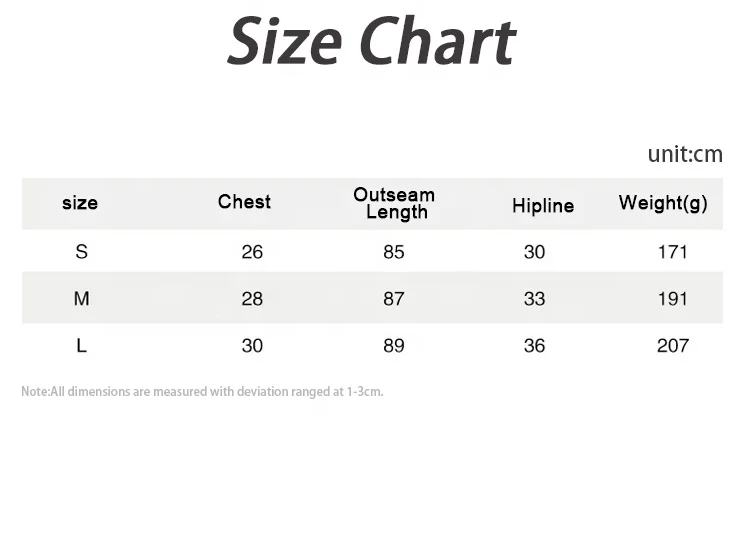Click chest value 28 in M row
This screenshot has height=551, width=750.
click(252, 299)
